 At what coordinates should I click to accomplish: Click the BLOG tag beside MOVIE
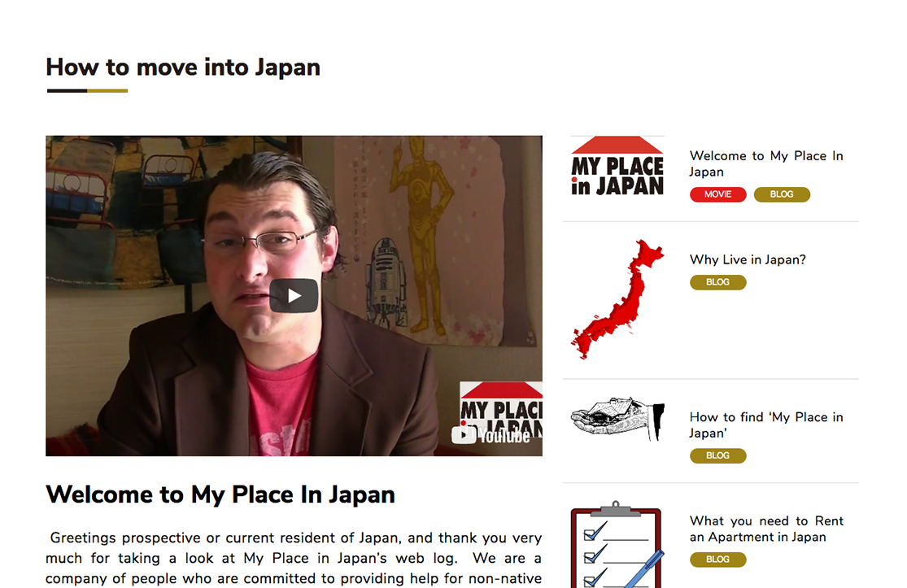(782, 194)
